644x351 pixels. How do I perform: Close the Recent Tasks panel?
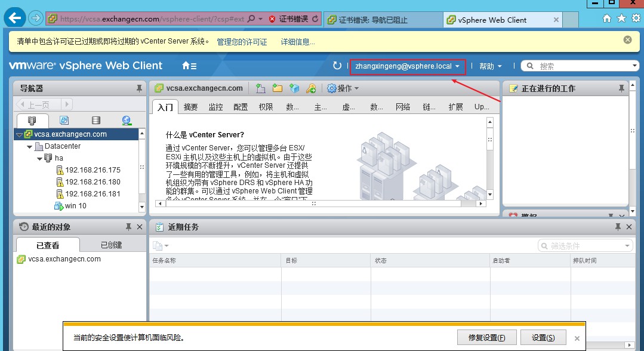629,227
